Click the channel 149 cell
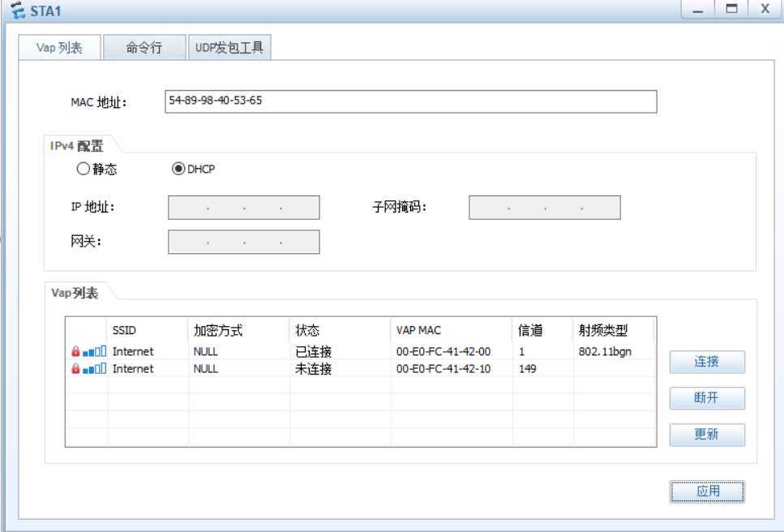The image size is (784, 532). coord(528,368)
